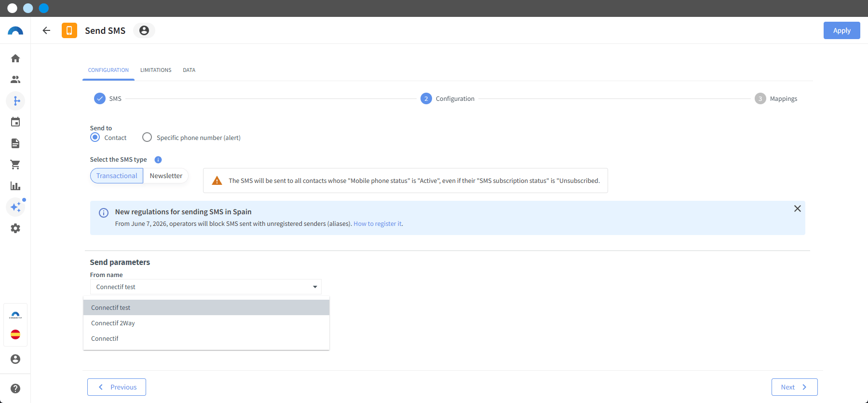The width and height of the screenshot is (868, 403).
Task: Choose the Newsletter SMS type
Action: 166,176
